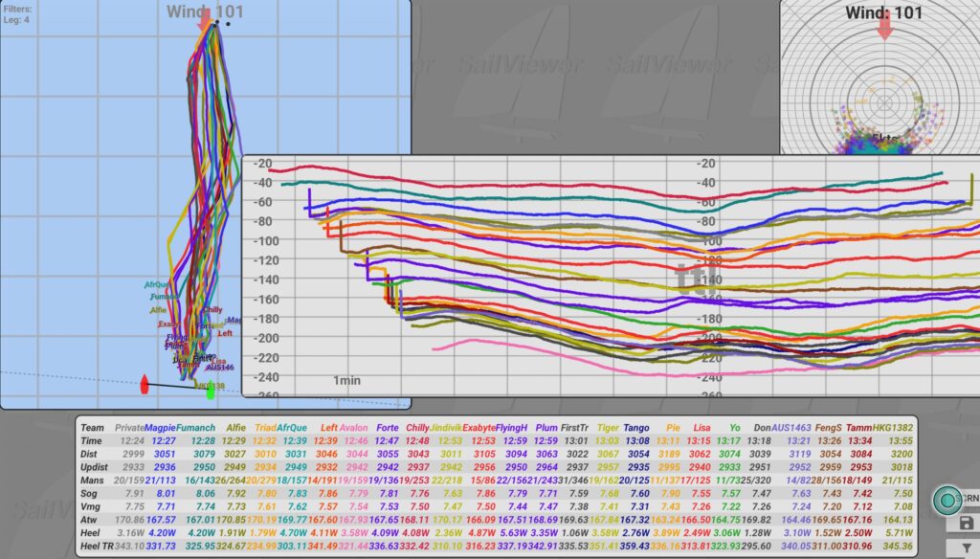Viewport: 980px width, 559px height.
Task: Select the AUS1463 team column header
Action: coord(791,428)
